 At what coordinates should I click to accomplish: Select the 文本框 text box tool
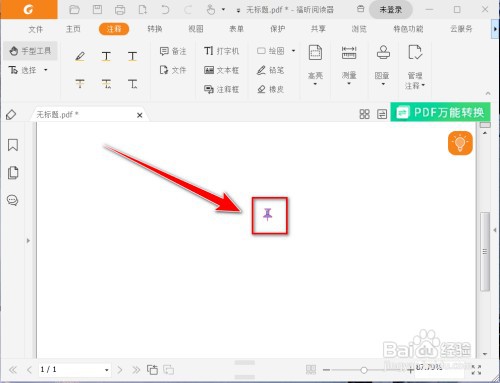point(221,70)
